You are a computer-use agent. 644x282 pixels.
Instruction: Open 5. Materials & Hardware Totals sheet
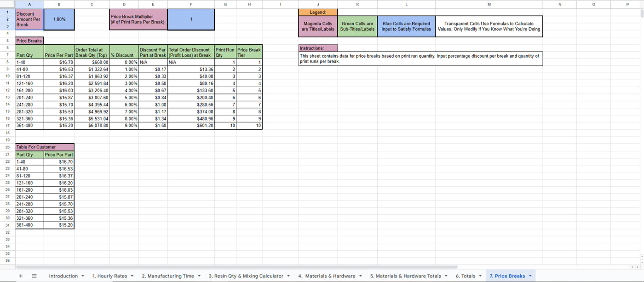tap(405, 276)
